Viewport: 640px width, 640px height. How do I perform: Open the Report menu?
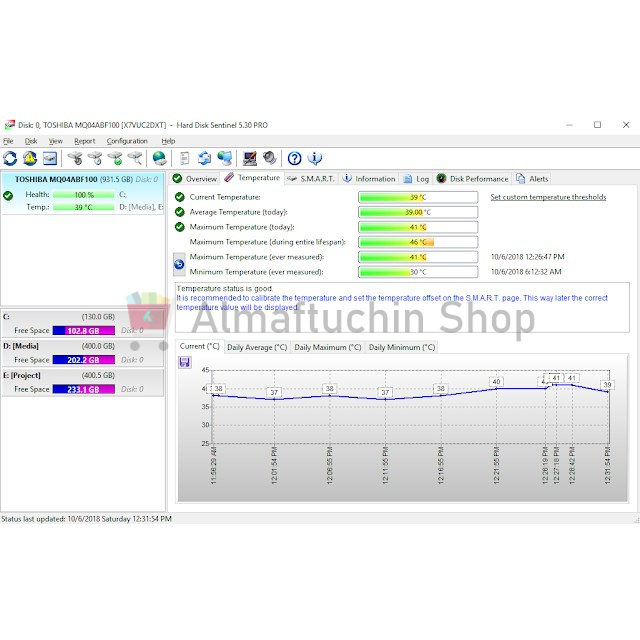point(84,141)
